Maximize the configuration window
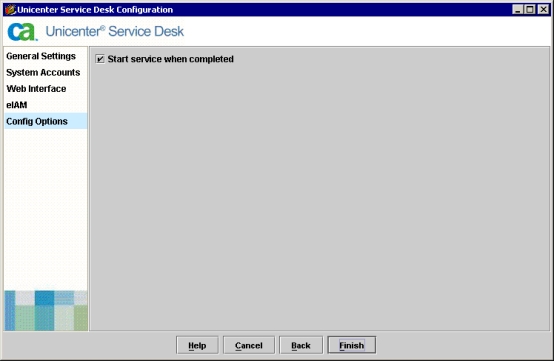The image size is (554, 361). tap(530, 10)
